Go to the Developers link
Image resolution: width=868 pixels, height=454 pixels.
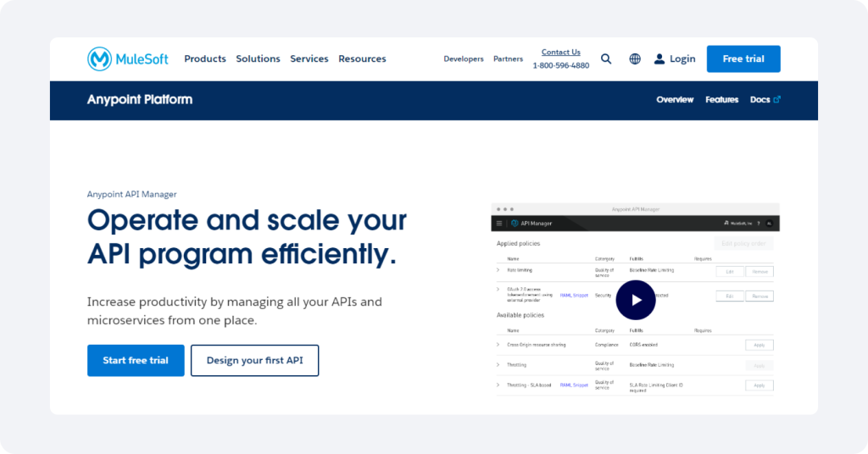click(x=464, y=58)
